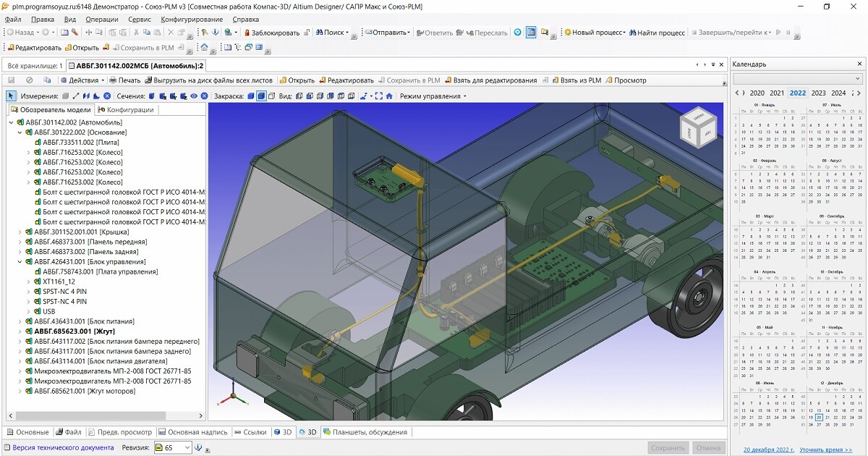
Task: Check the Версия технического документа checkbox
Action: coord(6,447)
